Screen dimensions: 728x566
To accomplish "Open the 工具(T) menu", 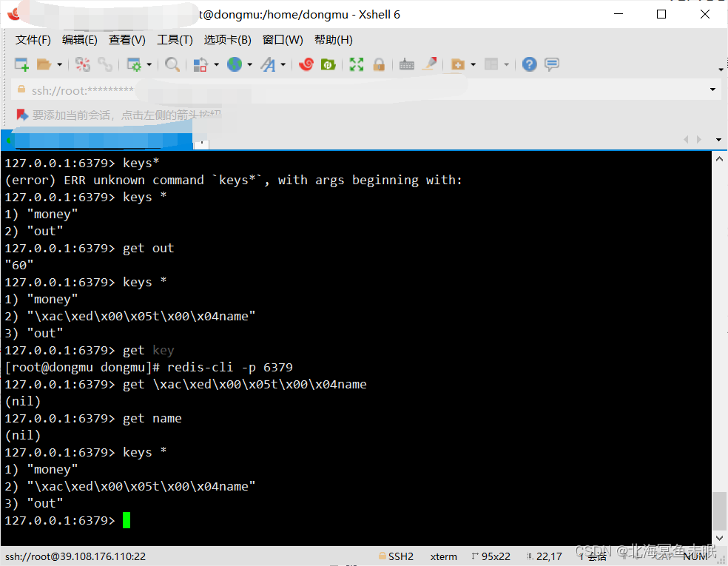I will click(x=175, y=40).
